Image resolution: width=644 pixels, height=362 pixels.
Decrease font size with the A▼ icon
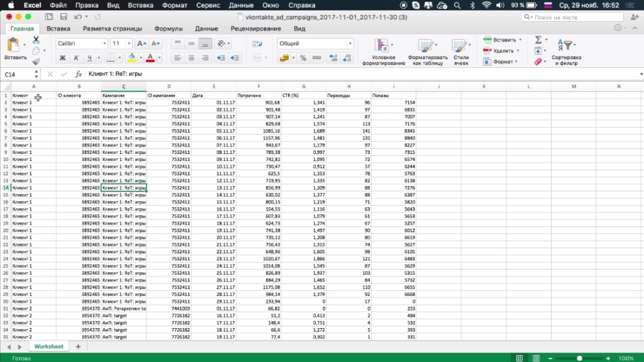point(156,43)
